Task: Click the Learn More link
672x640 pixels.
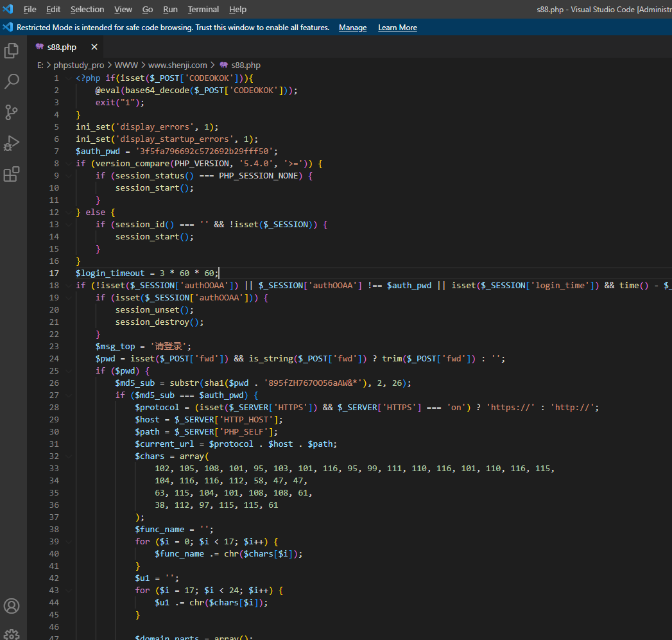Action: [397, 28]
